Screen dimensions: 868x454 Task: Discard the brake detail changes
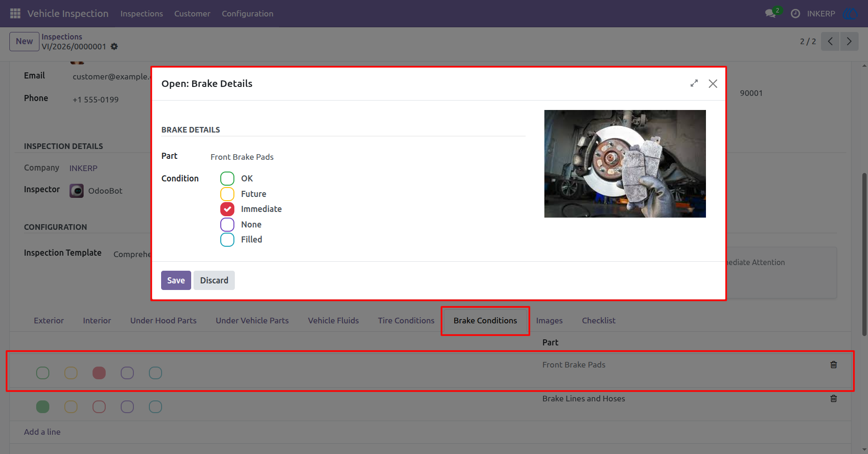(214, 281)
